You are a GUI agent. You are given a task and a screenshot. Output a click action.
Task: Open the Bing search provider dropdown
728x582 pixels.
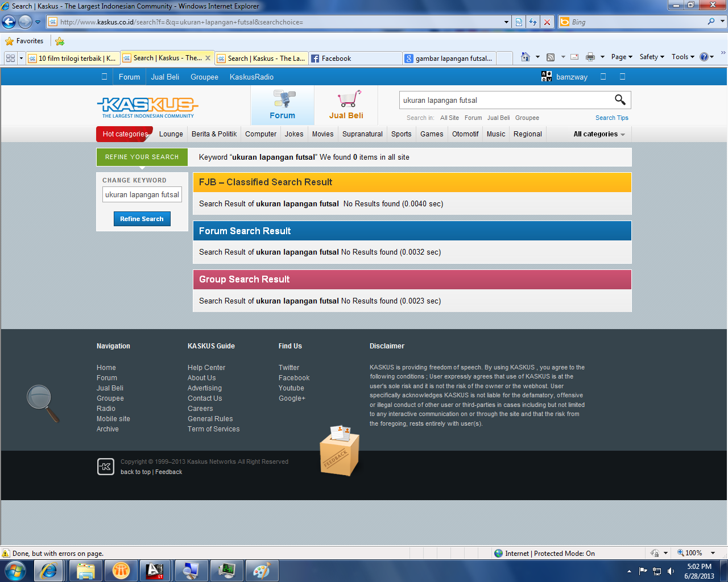click(723, 22)
